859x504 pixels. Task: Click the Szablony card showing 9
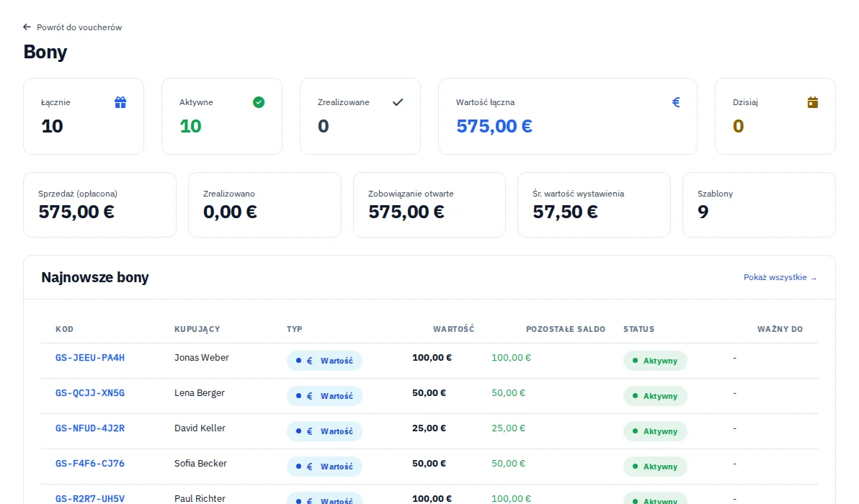759,204
